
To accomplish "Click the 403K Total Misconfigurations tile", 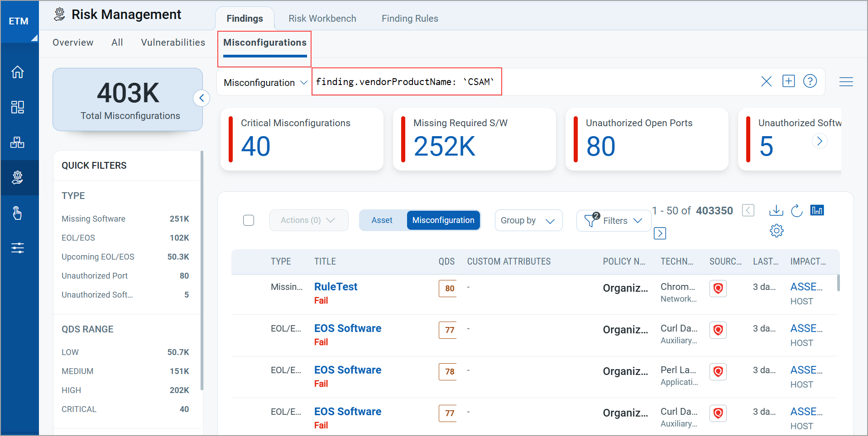I will tap(128, 100).
